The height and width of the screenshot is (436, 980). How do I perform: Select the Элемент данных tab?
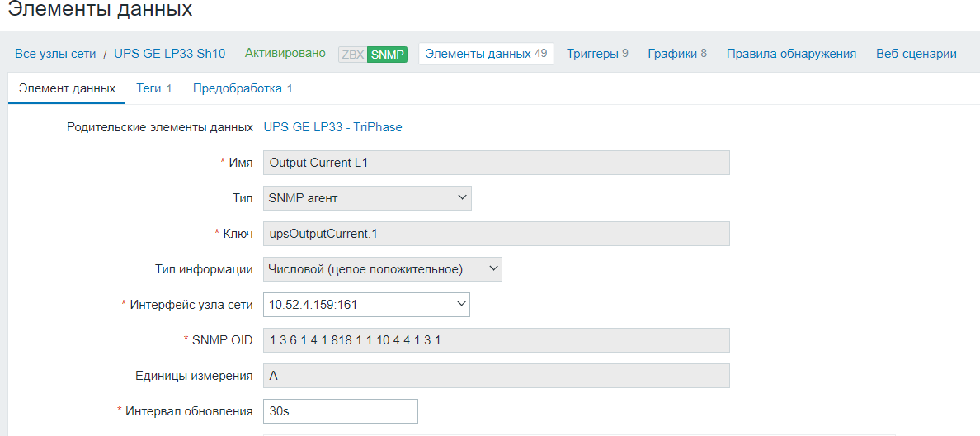tap(67, 88)
